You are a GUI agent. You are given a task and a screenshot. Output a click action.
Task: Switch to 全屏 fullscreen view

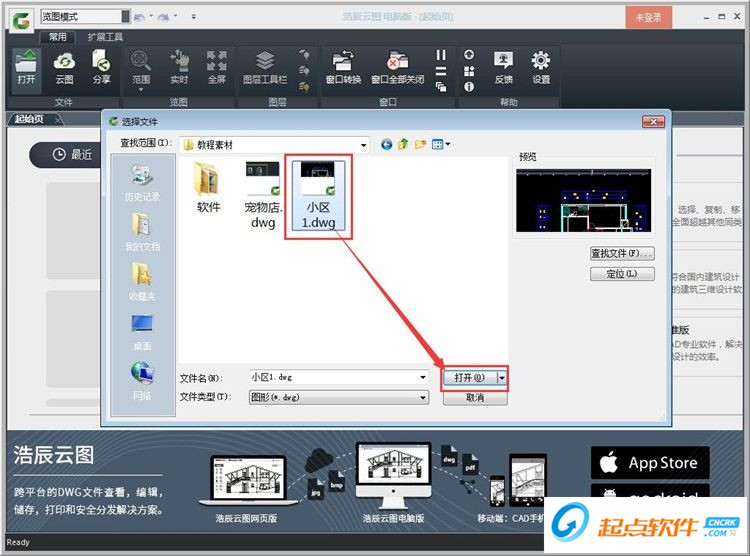217,67
